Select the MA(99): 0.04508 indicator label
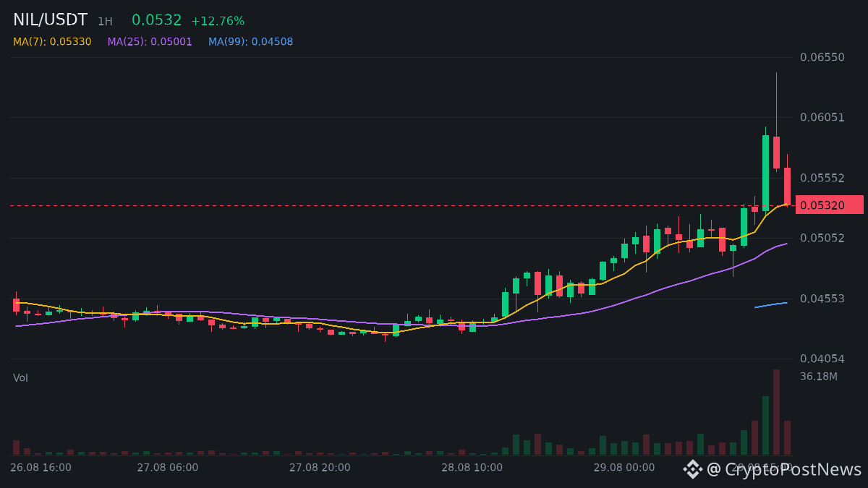 click(251, 42)
